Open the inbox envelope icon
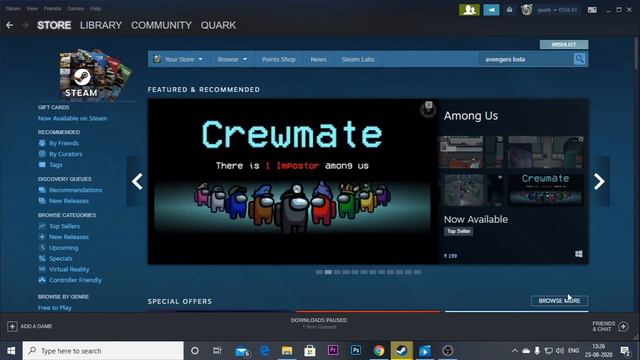Image resolution: width=640 pixels, height=360 pixels. click(x=509, y=10)
